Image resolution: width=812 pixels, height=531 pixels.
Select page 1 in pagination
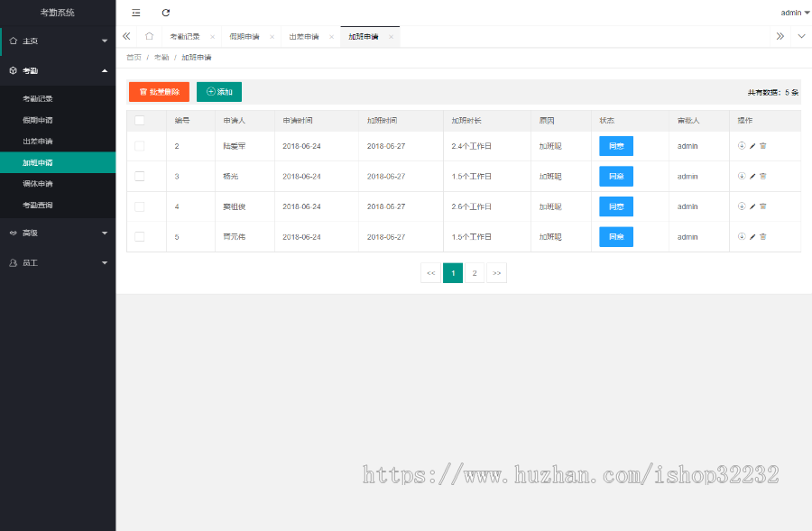[453, 273]
